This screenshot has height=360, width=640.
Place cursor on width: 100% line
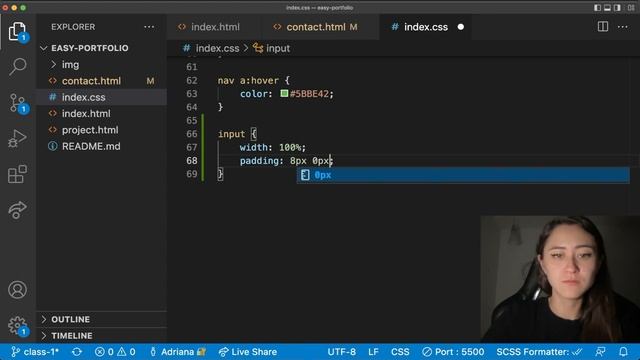(x=272, y=147)
